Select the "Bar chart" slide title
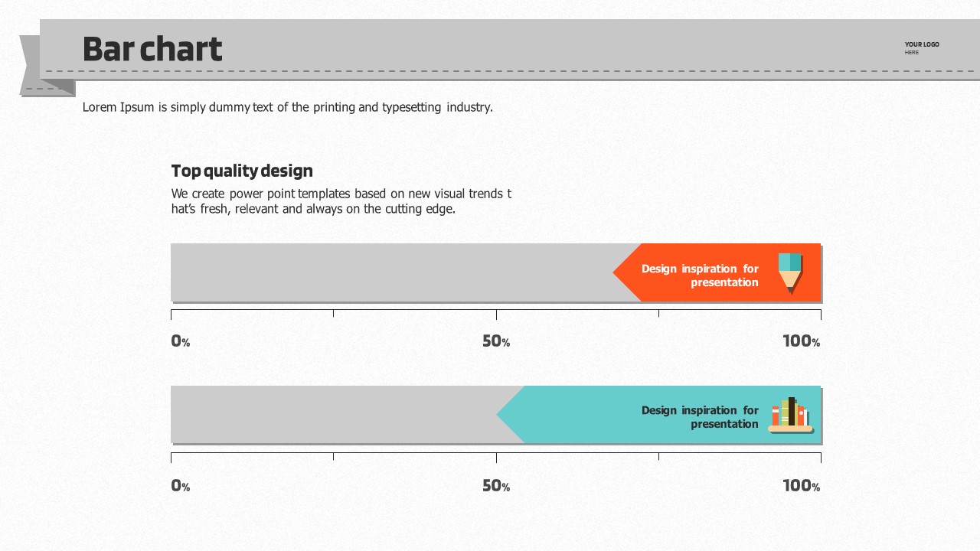The image size is (980, 551). pyautogui.click(x=152, y=49)
